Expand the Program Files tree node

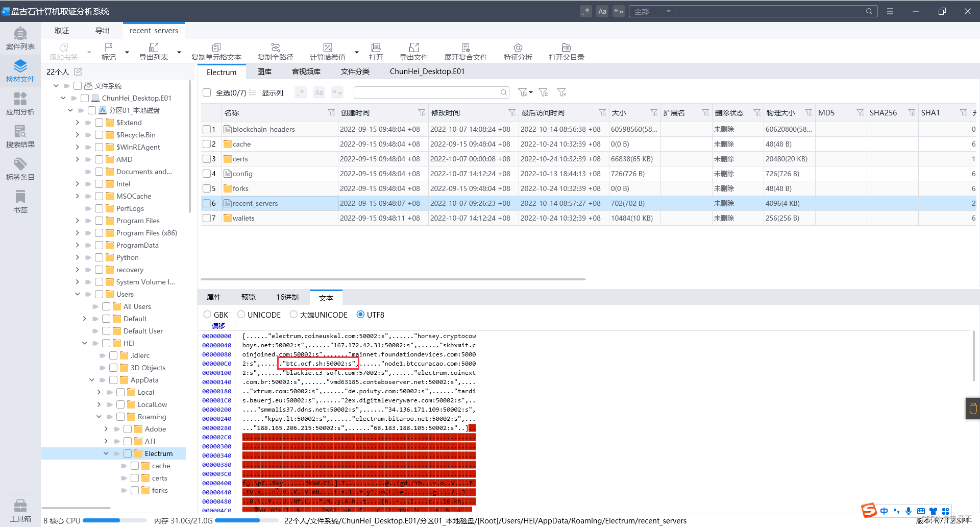click(x=78, y=221)
